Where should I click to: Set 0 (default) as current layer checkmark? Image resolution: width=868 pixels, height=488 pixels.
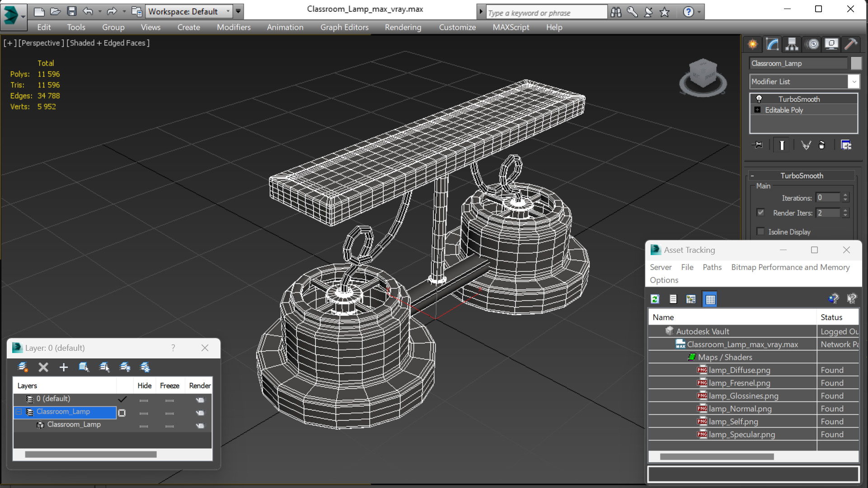click(x=122, y=399)
